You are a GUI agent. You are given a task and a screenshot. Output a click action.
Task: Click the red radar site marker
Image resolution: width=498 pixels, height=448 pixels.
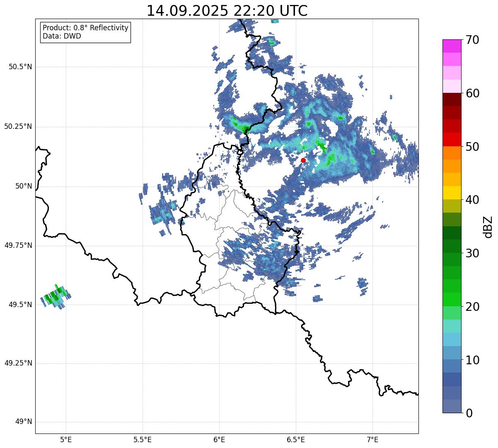(303, 160)
